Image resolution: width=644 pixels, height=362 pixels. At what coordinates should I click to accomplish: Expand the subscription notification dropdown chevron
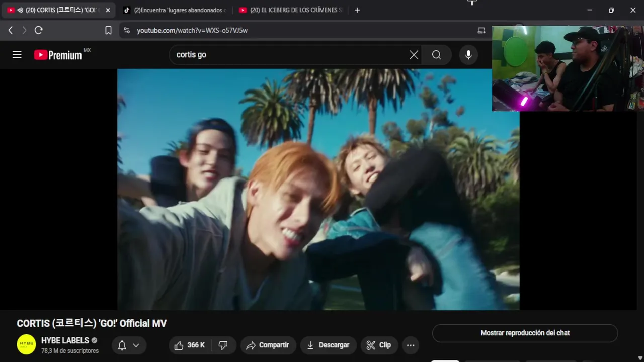(x=136, y=345)
